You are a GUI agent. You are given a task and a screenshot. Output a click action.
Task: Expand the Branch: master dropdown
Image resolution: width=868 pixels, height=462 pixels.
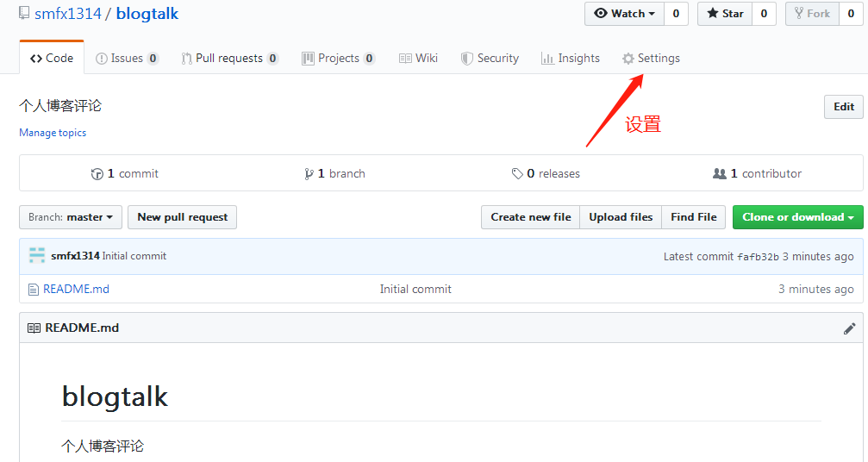pyautogui.click(x=71, y=217)
